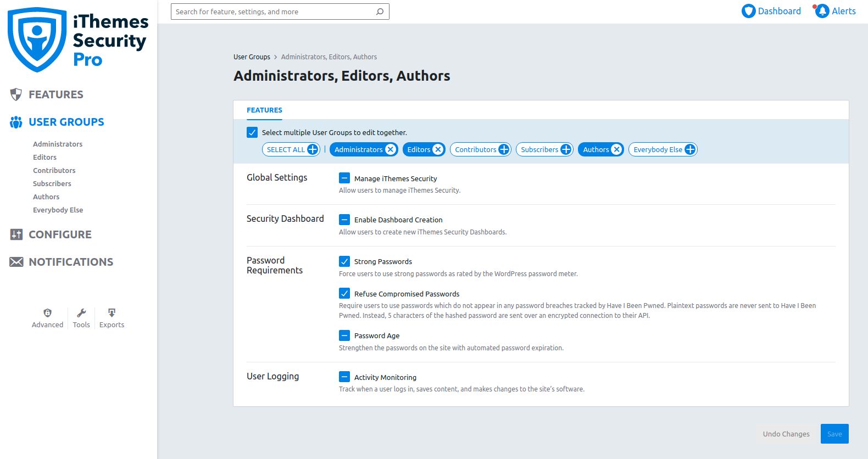
Task: Remove Authors with its X icon
Action: (x=616, y=149)
